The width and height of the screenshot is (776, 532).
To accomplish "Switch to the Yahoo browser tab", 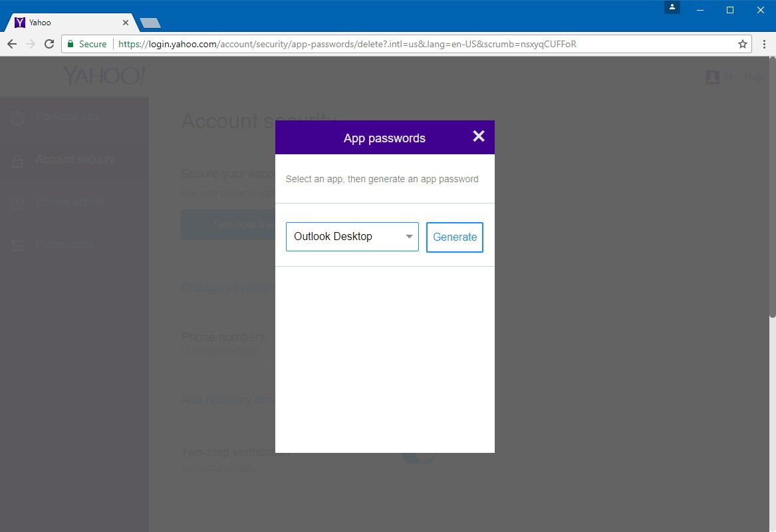I will 40,22.
